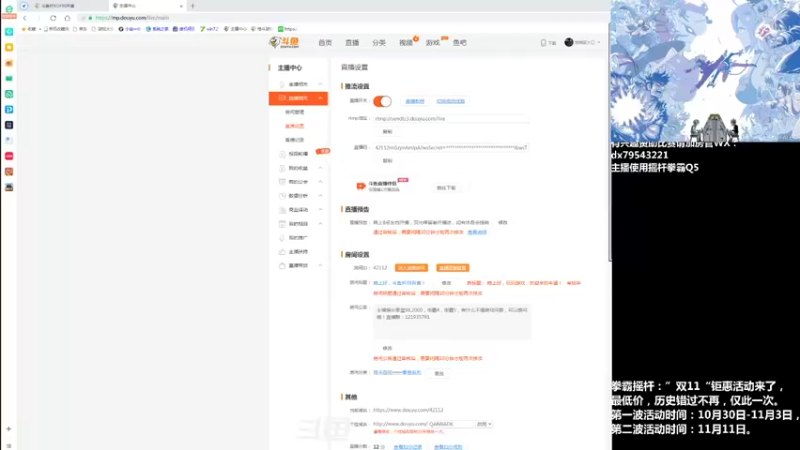Image resolution: width=800 pixels, height=450 pixels.
Task: Open the 直播 navigation item
Action: coord(352,43)
